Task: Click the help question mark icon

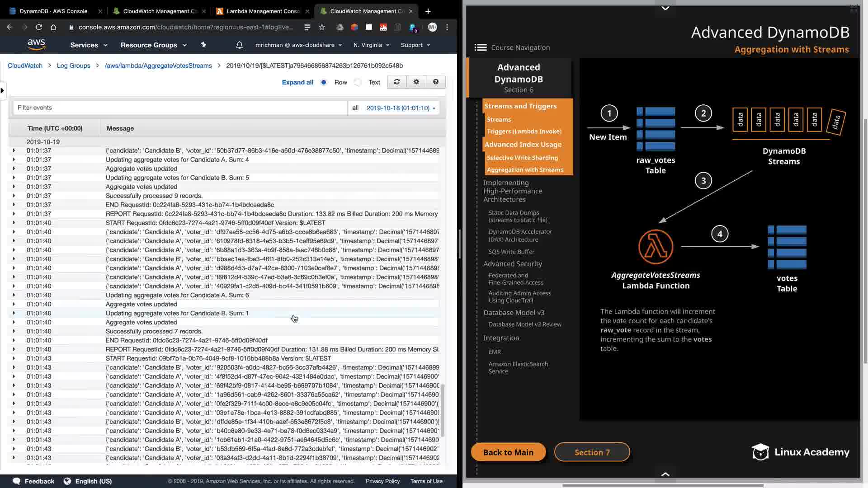Action: coord(435,82)
